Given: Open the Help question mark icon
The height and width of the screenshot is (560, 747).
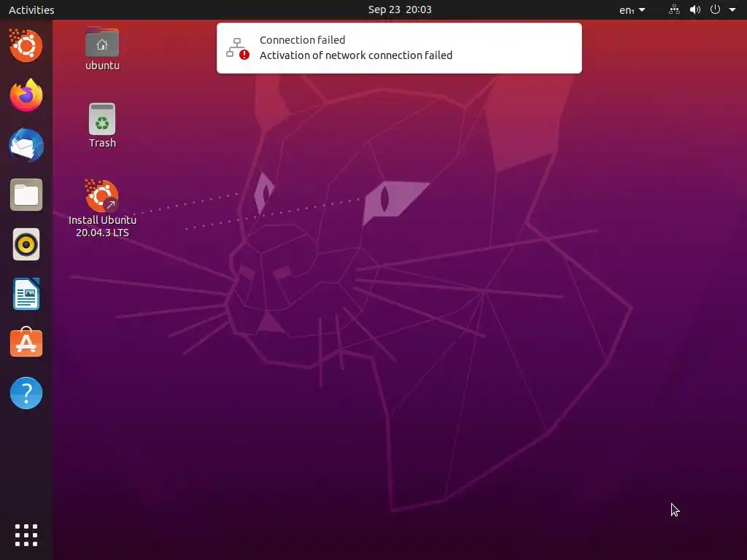Looking at the screenshot, I should tap(26, 393).
